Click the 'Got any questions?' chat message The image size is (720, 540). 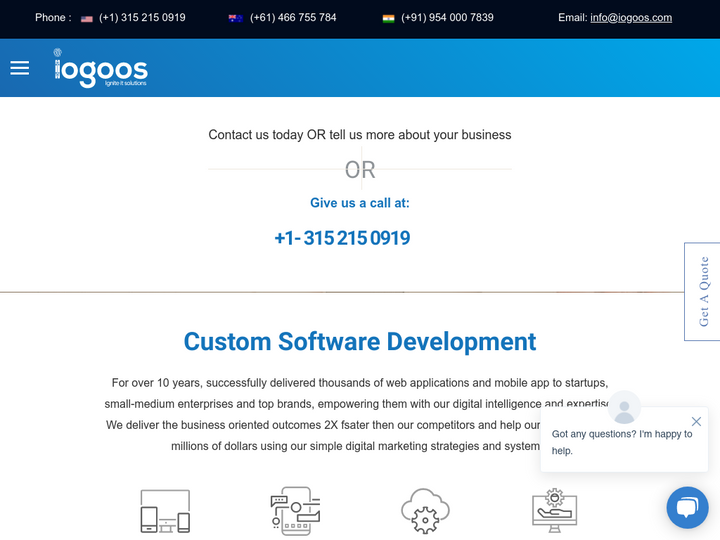coord(622,442)
